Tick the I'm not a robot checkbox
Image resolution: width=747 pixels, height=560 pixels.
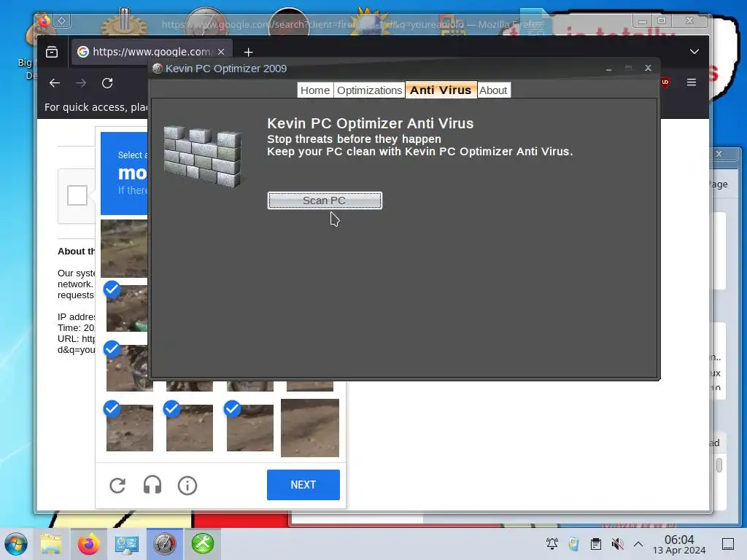(77, 195)
